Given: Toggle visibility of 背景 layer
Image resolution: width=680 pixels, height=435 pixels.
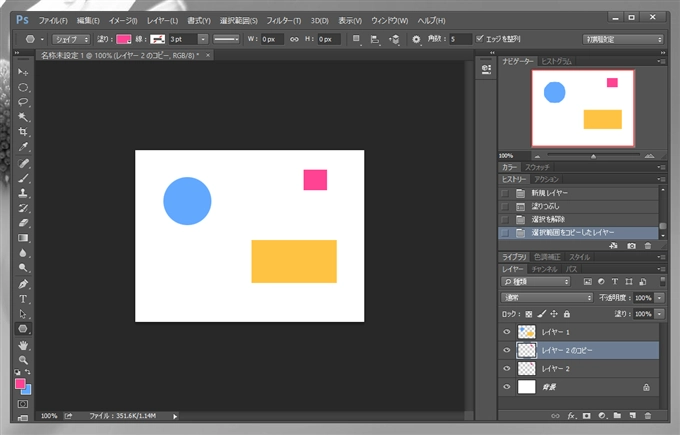Looking at the screenshot, I should (x=507, y=386).
